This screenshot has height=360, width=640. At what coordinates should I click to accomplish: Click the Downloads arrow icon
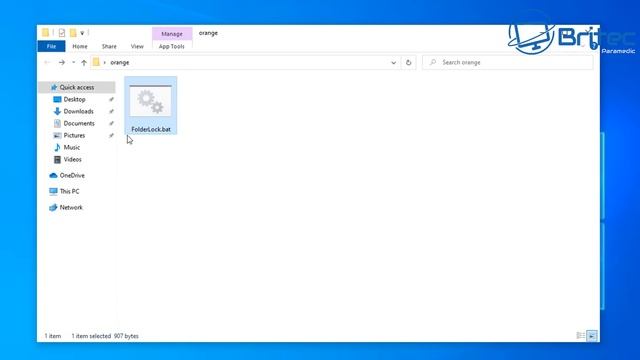pyautogui.click(x=57, y=111)
